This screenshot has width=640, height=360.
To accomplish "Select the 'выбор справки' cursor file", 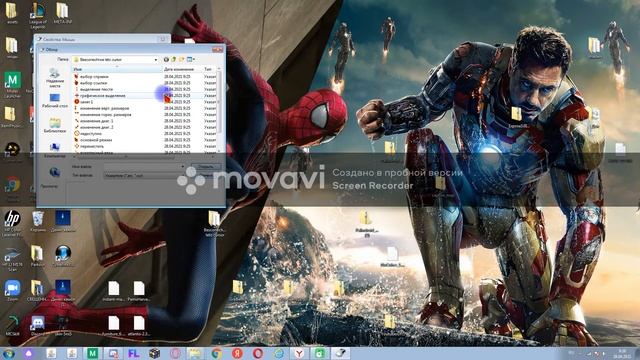I will (92, 76).
